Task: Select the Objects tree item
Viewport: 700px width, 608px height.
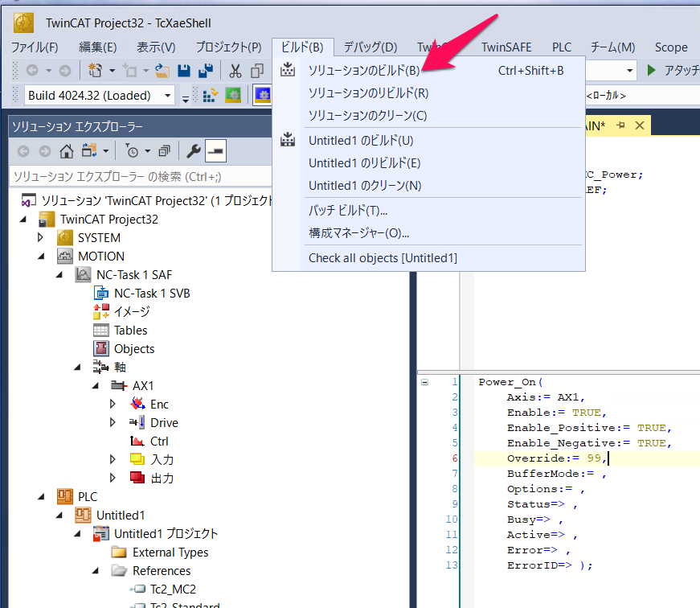Action: tap(134, 348)
